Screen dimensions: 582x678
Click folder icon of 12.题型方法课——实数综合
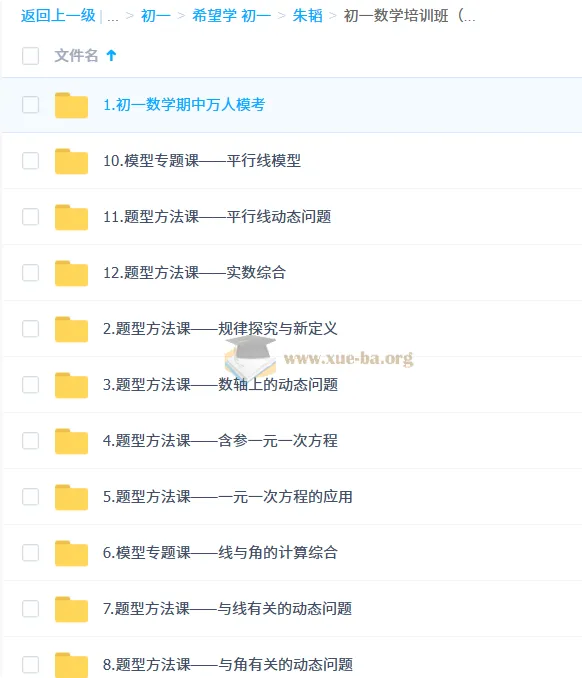click(x=71, y=273)
